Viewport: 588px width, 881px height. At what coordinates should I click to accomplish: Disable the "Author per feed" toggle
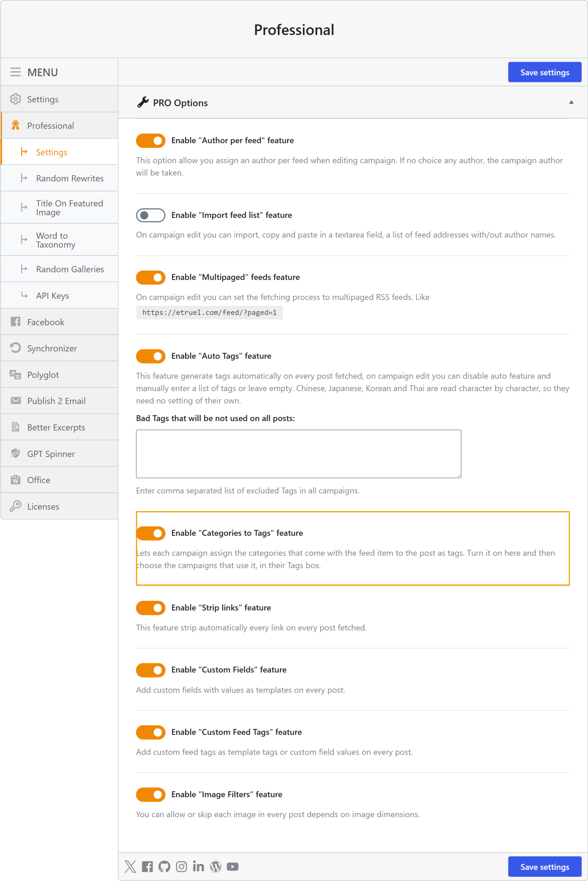pyautogui.click(x=151, y=141)
